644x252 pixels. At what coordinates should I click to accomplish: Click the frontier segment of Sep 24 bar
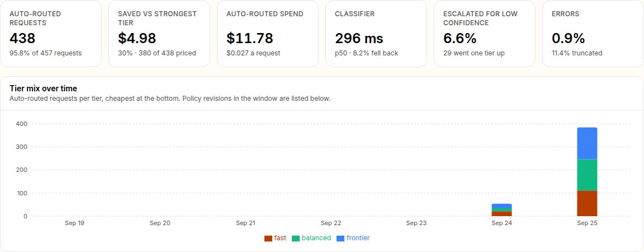(501, 206)
